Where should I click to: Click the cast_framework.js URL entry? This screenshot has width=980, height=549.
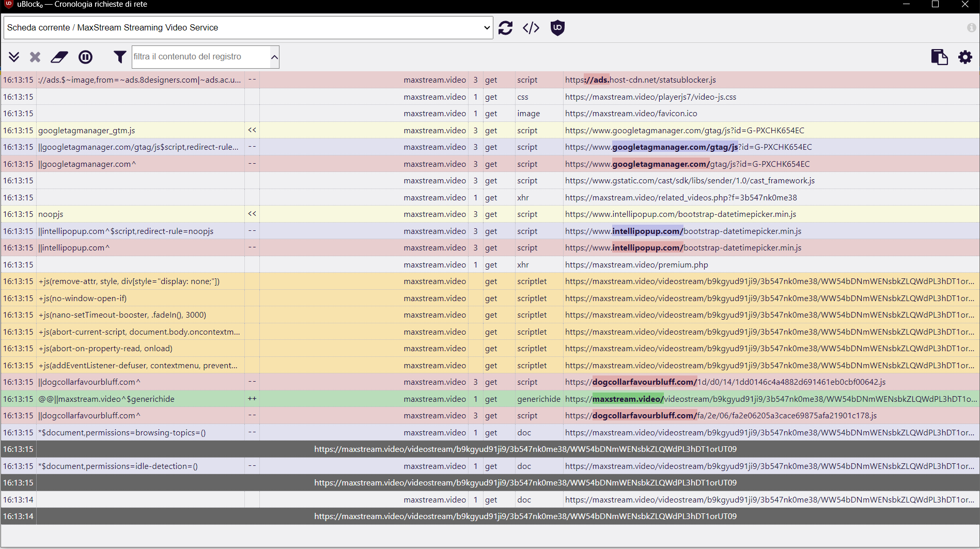click(689, 180)
